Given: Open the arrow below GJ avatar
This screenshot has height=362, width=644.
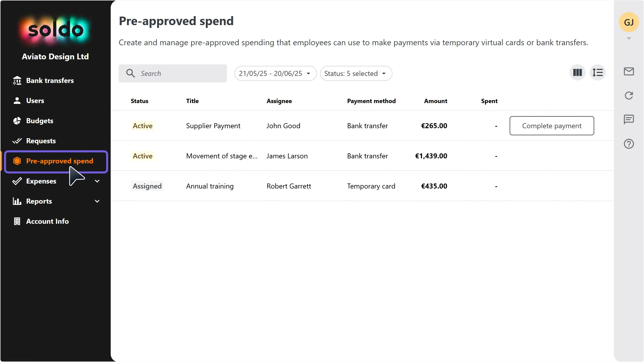Looking at the screenshot, I should [x=629, y=38].
